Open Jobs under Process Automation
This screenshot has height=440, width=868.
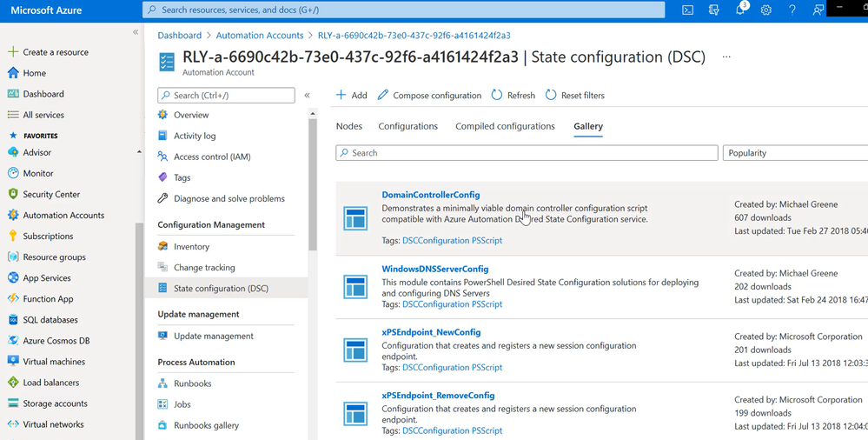tap(175, 404)
